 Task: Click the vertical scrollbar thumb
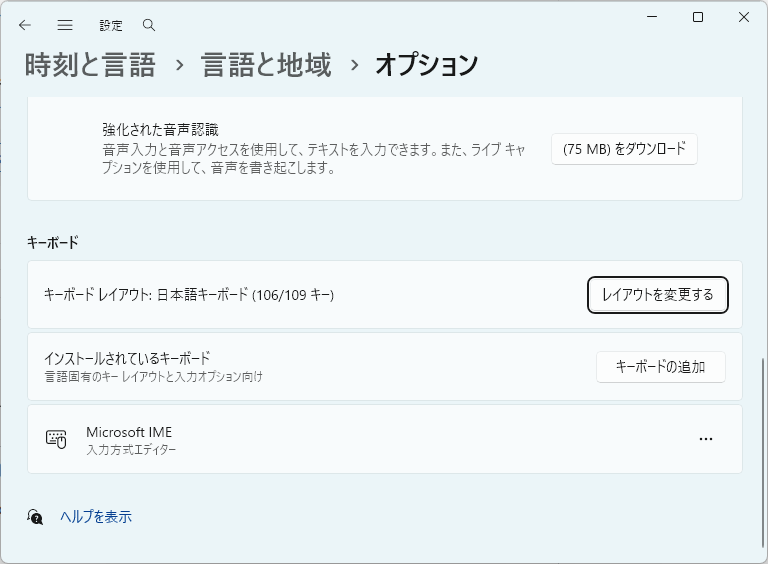pyautogui.click(x=763, y=452)
